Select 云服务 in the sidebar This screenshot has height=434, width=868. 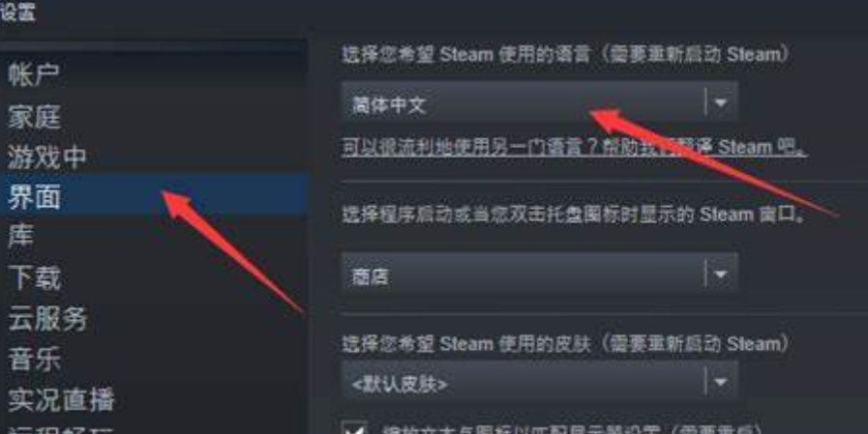pyautogui.click(x=47, y=318)
